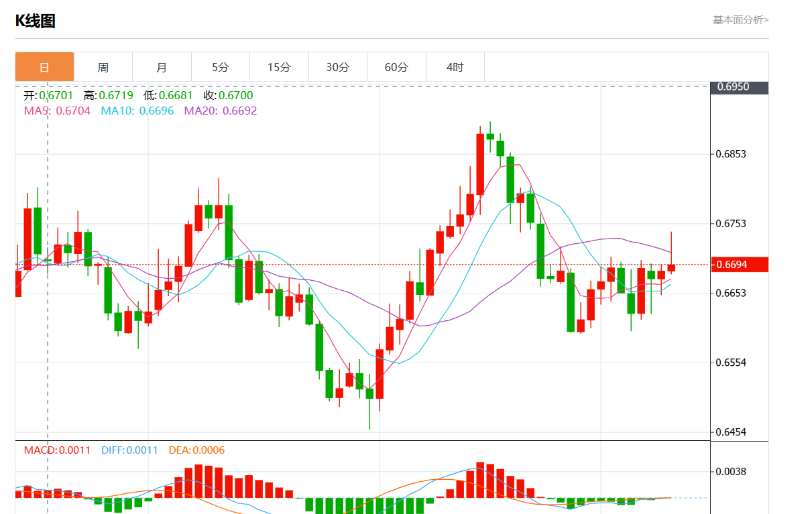
Task: Click the MACD: 0.0011 legend
Action: click(57, 450)
